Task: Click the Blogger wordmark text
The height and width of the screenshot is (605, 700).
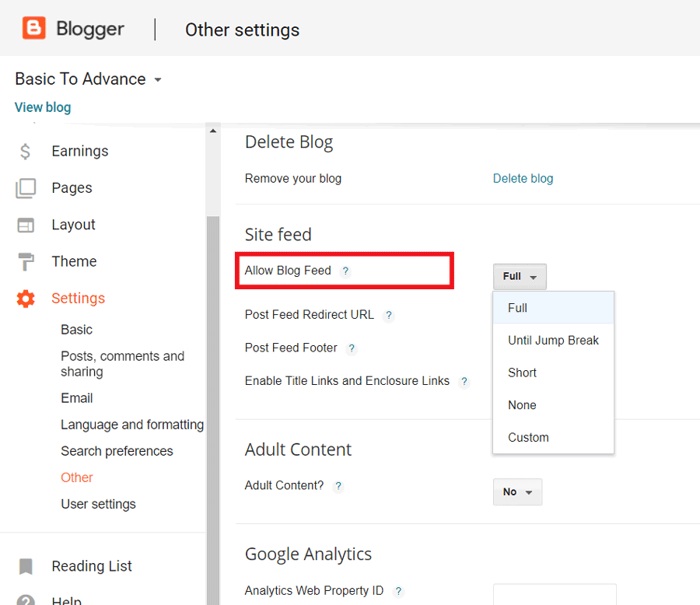Action: (x=90, y=29)
